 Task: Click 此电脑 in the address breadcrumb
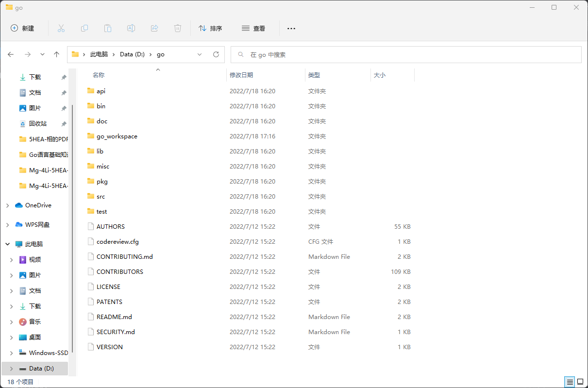tap(99, 54)
